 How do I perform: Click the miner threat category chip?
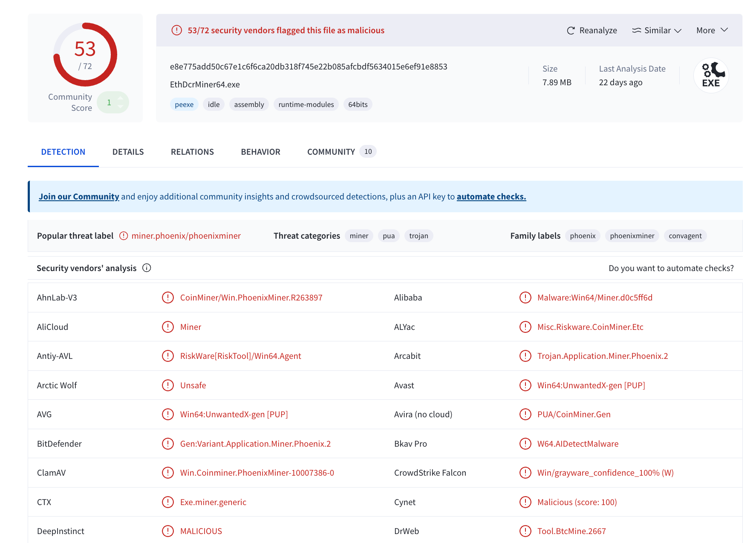click(359, 236)
